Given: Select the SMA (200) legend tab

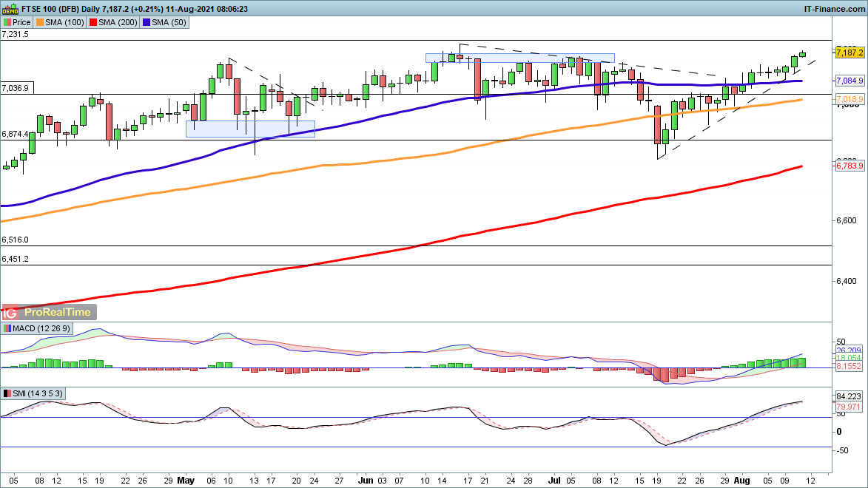Looking at the screenshot, I should [x=120, y=22].
